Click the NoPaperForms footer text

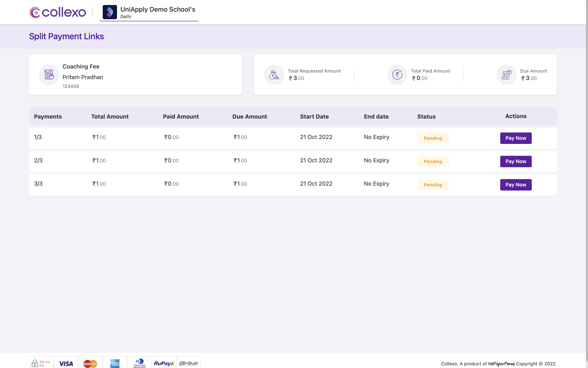[x=501, y=364]
